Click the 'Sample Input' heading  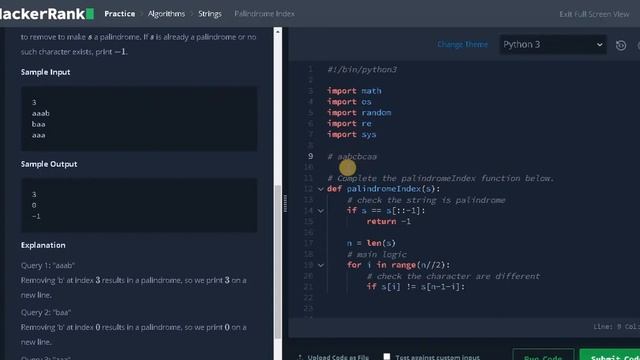point(45,72)
